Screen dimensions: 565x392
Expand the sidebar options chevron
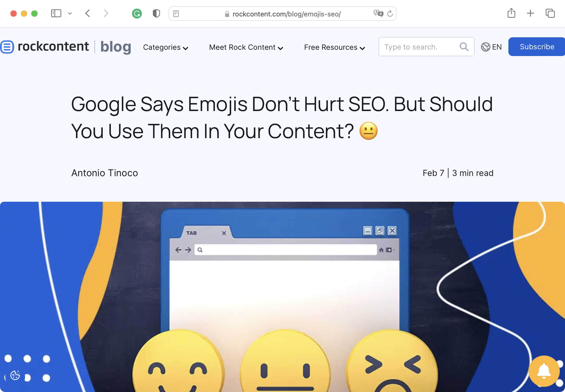70,13
